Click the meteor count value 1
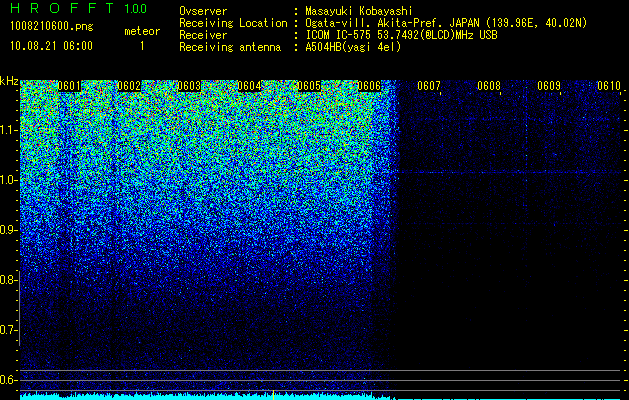Viewport: 629px width, 400px height. (x=142, y=46)
